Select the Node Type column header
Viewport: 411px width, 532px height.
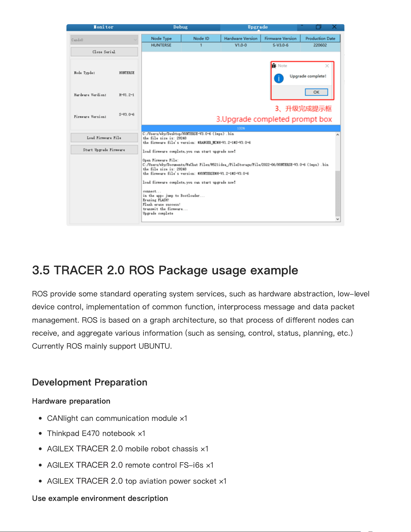[x=161, y=38]
